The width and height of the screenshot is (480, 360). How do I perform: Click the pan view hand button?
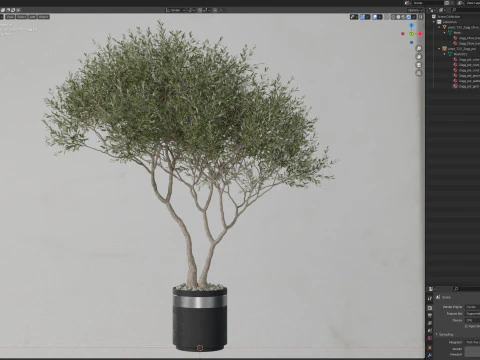419,56
